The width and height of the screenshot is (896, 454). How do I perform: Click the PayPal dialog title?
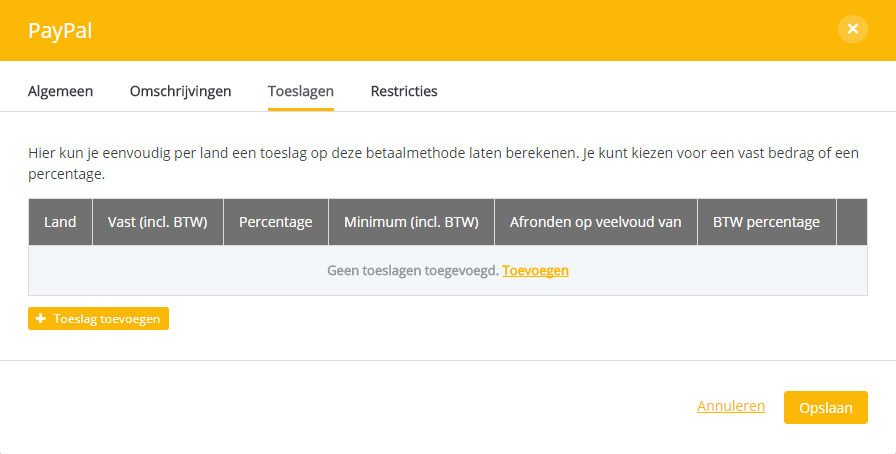(x=60, y=30)
